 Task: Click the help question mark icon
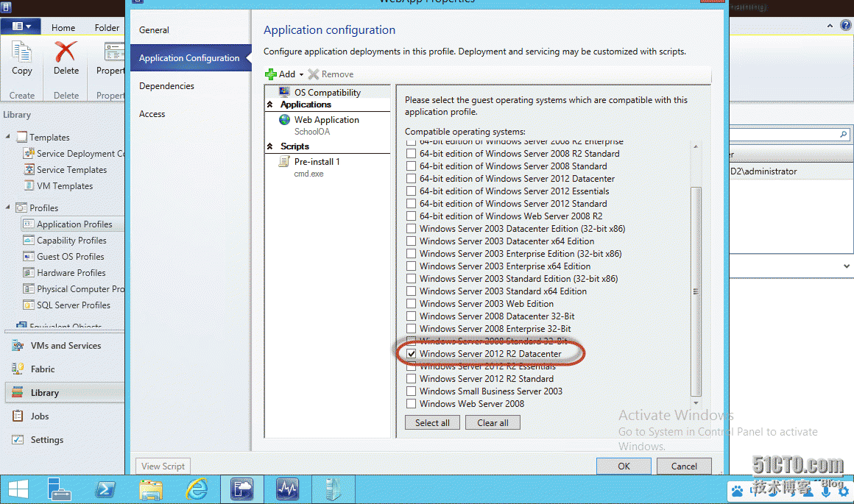[x=846, y=25]
